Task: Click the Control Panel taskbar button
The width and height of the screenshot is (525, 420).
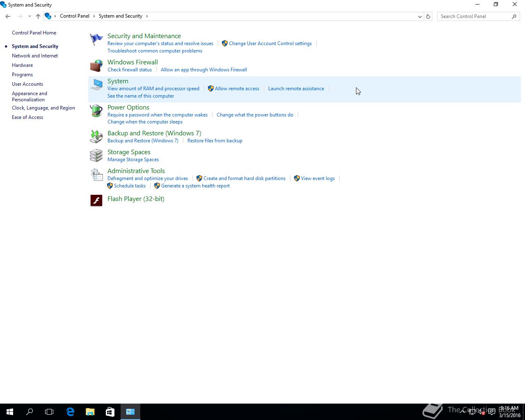Action: point(130,412)
